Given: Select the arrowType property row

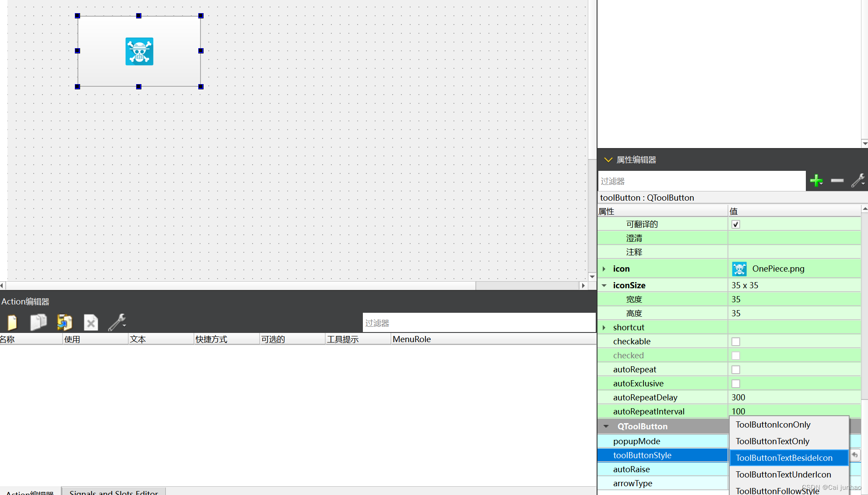Looking at the screenshot, I should tap(663, 483).
